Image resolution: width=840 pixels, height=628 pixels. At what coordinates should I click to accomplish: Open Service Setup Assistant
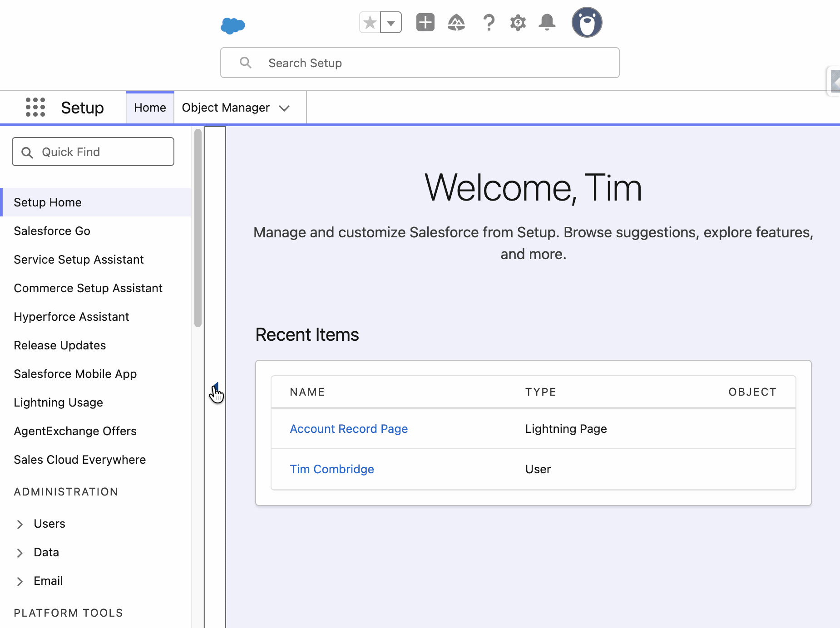click(x=79, y=260)
